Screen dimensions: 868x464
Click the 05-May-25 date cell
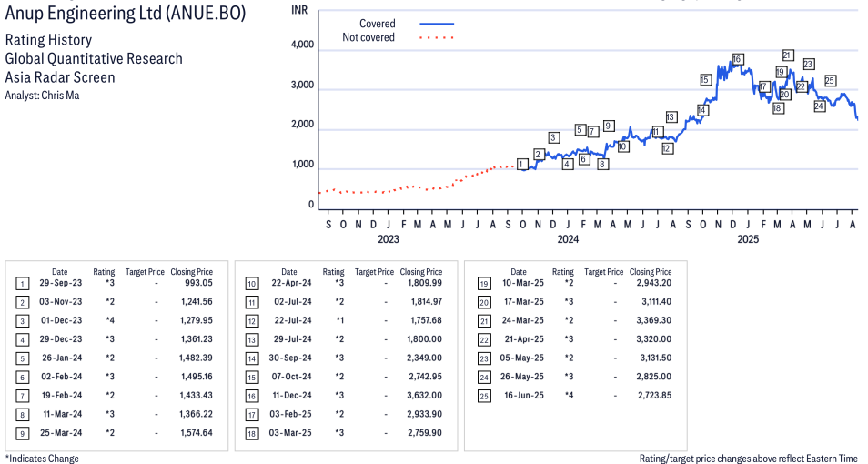521,358
